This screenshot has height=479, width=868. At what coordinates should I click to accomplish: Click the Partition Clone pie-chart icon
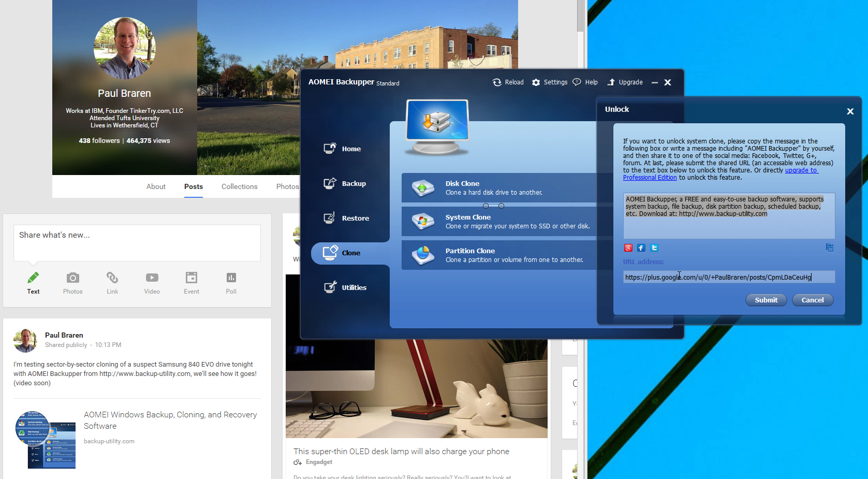pos(423,255)
